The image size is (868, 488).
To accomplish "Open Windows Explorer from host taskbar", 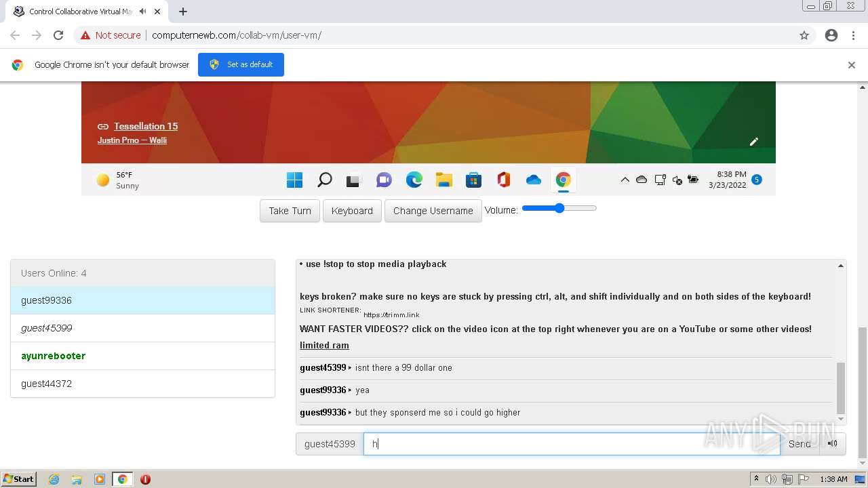I will click(x=77, y=479).
